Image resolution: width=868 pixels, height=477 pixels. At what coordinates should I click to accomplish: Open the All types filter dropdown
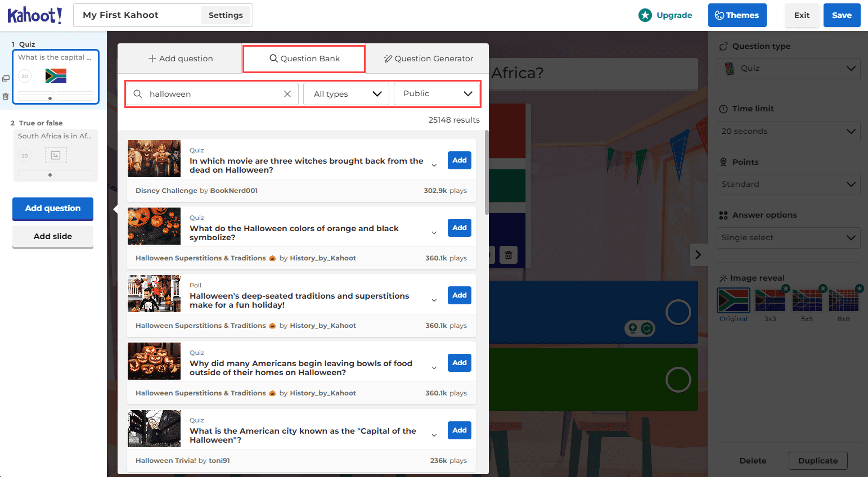pyautogui.click(x=347, y=94)
